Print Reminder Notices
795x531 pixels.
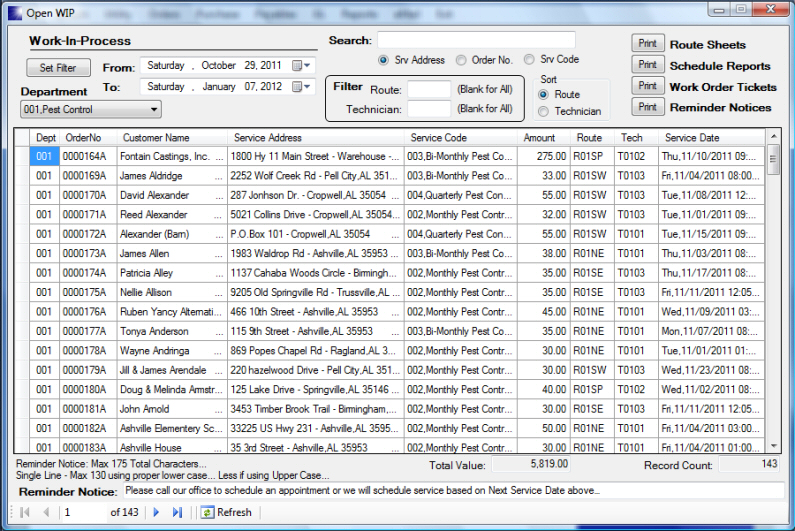coord(647,107)
